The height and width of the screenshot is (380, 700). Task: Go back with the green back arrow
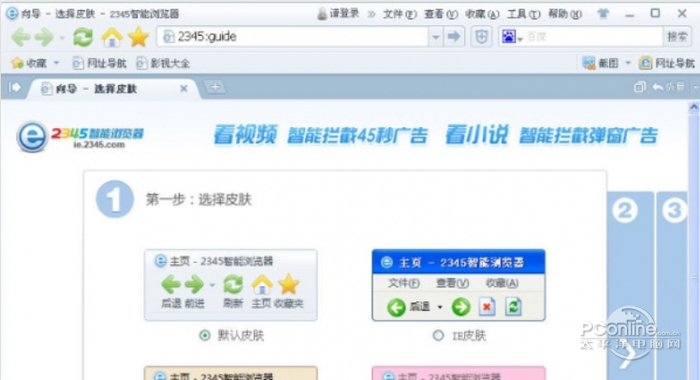tap(21, 37)
